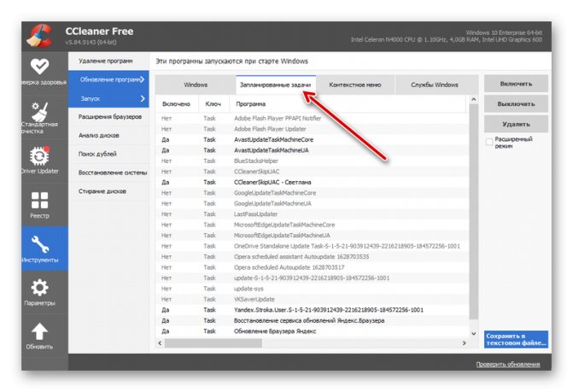Open Стирание дисков section
The width and height of the screenshot is (573, 392).
(108, 191)
